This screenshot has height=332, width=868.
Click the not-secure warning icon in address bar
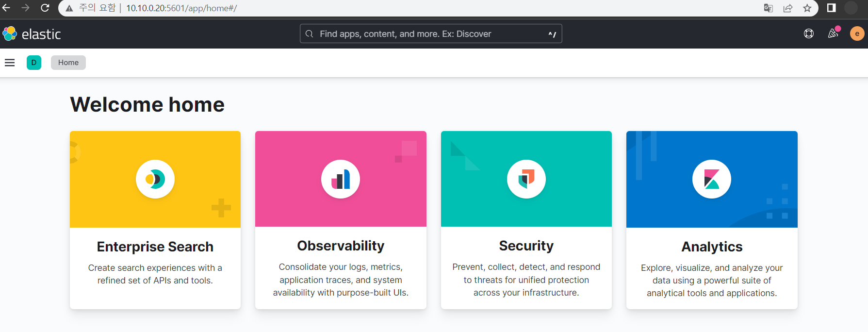(69, 8)
